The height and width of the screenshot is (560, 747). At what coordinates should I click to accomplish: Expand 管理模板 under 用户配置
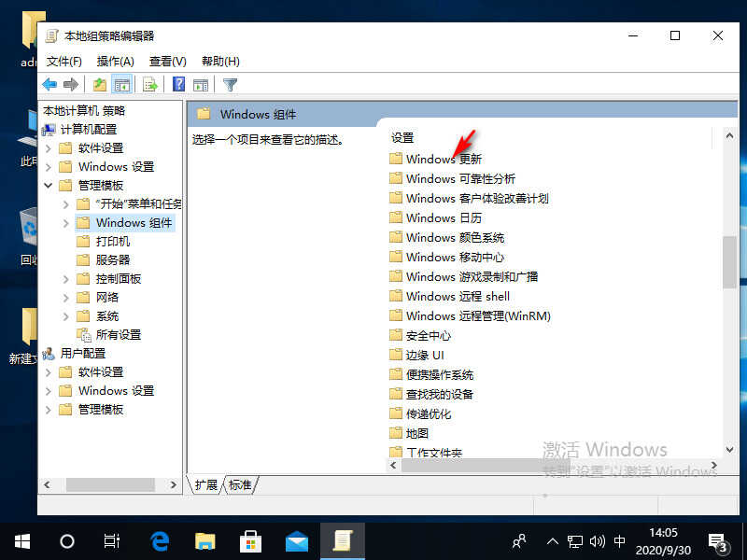pyautogui.click(x=49, y=410)
